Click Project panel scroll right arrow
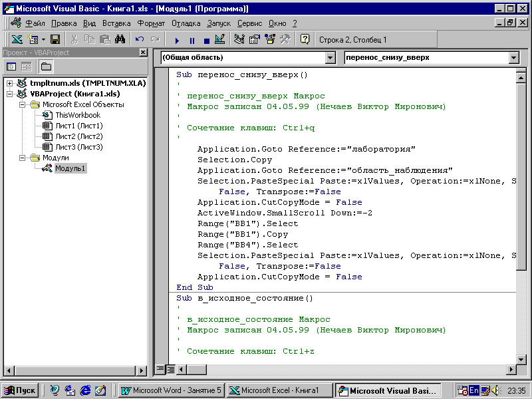This screenshot has width=532, height=399. (x=141, y=370)
